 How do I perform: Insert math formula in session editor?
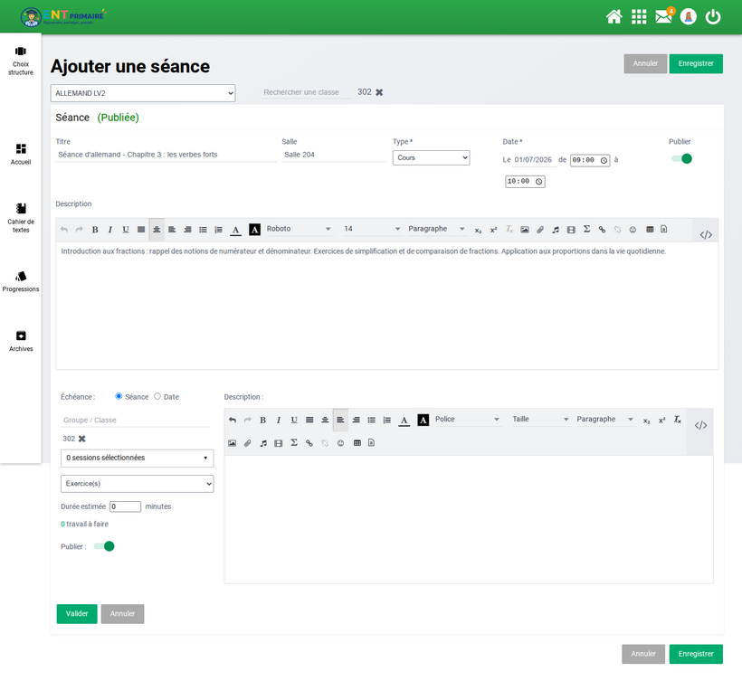pos(586,229)
